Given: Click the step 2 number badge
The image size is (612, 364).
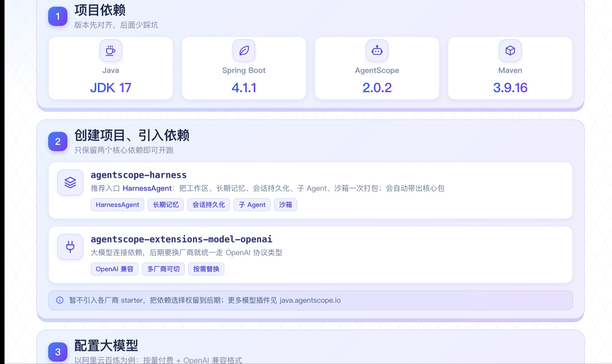Looking at the screenshot, I should (58, 141).
